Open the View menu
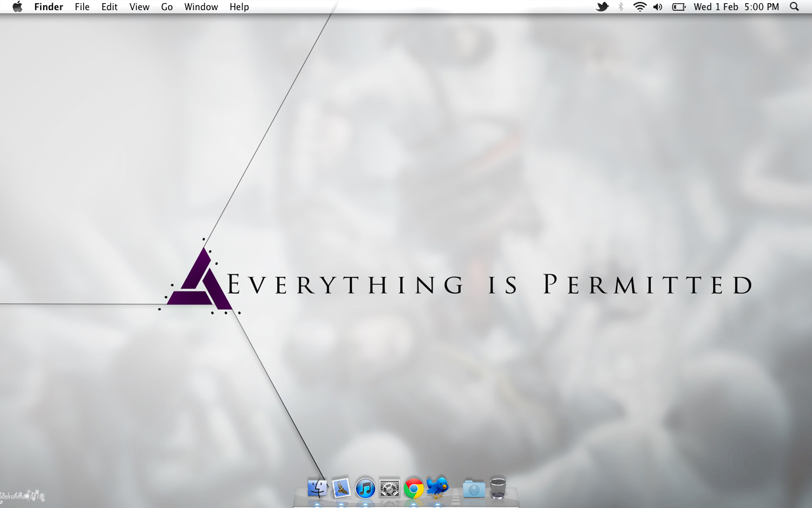The width and height of the screenshot is (812, 508). point(140,7)
